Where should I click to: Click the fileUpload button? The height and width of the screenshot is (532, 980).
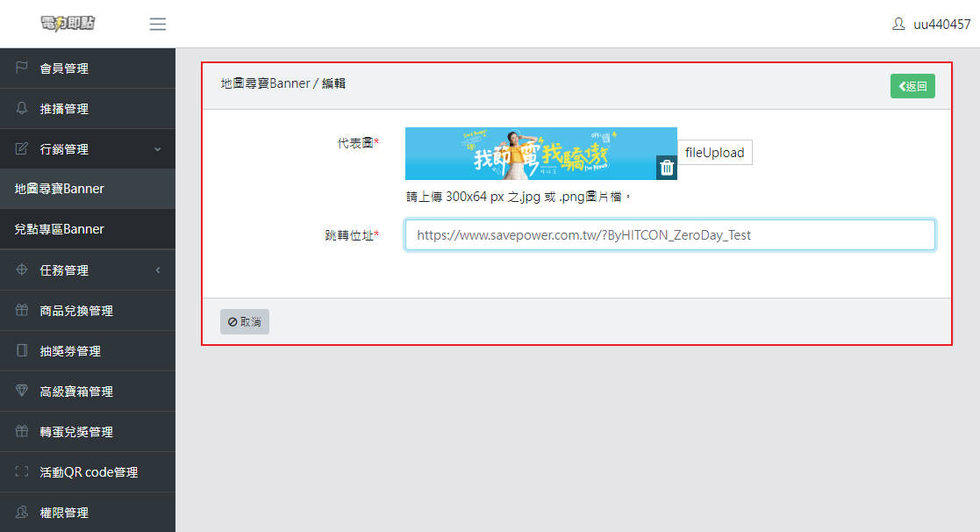714,153
